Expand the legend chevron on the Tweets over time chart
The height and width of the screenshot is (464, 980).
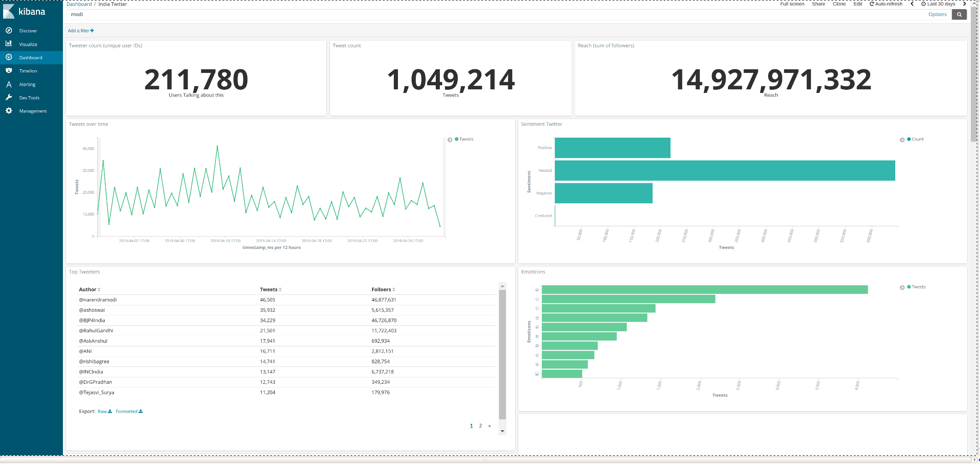[450, 139]
